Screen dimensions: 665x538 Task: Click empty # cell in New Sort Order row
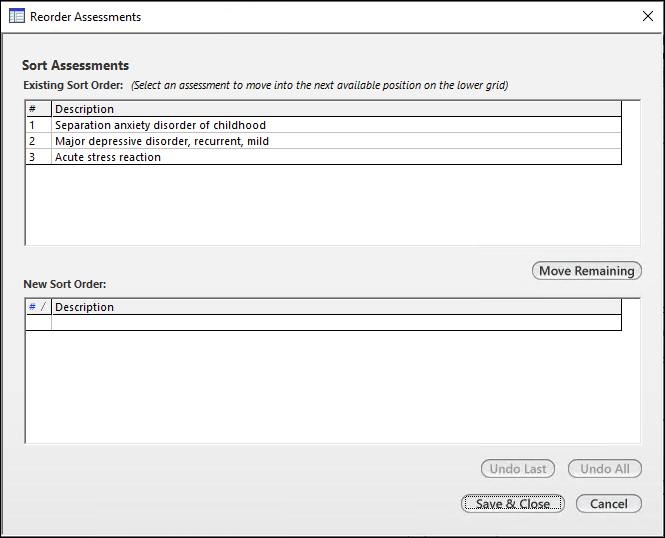pos(38,323)
